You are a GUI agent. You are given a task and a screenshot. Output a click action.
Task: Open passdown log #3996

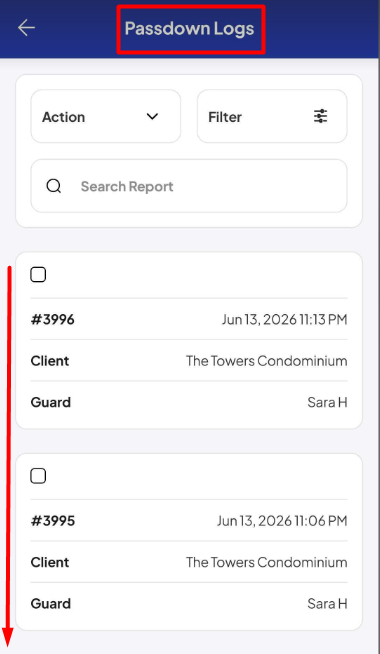53,319
